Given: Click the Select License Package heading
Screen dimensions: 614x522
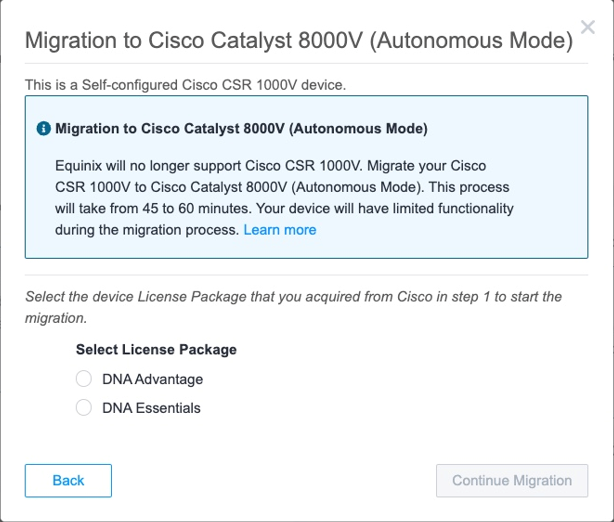Looking at the screenshot, I should coord(156,349).
